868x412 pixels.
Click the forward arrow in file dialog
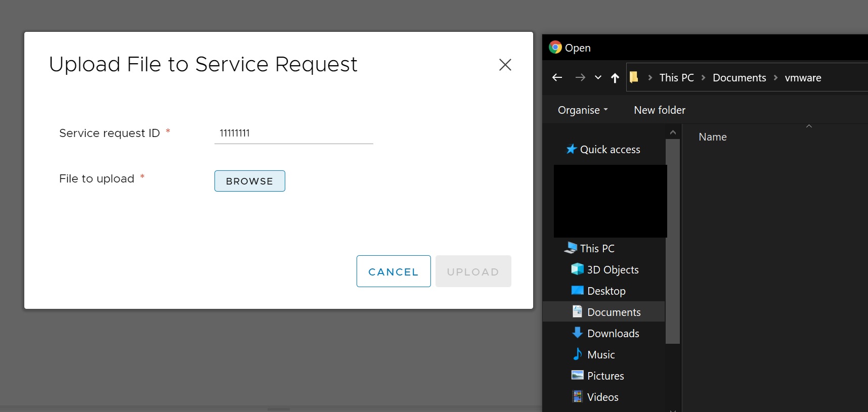pyautogui.click(x=580, y=77)
